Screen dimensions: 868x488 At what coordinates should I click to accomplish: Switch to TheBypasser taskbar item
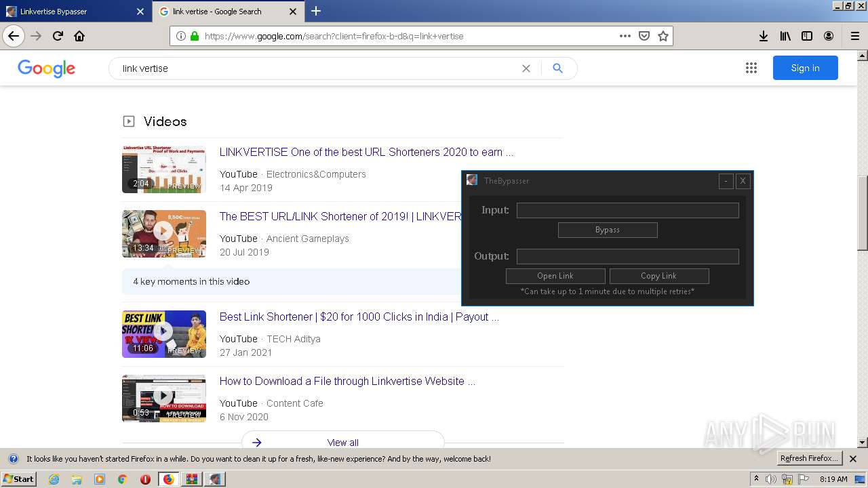(215, 479)
